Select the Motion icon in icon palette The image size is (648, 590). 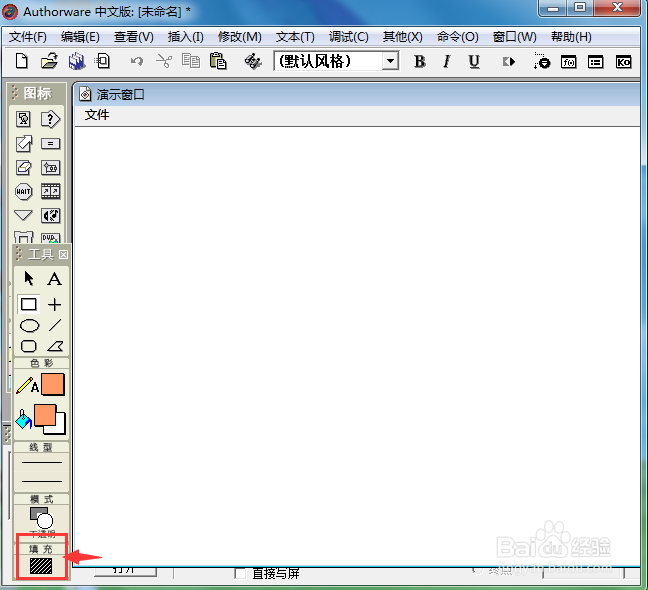(24, 143)
